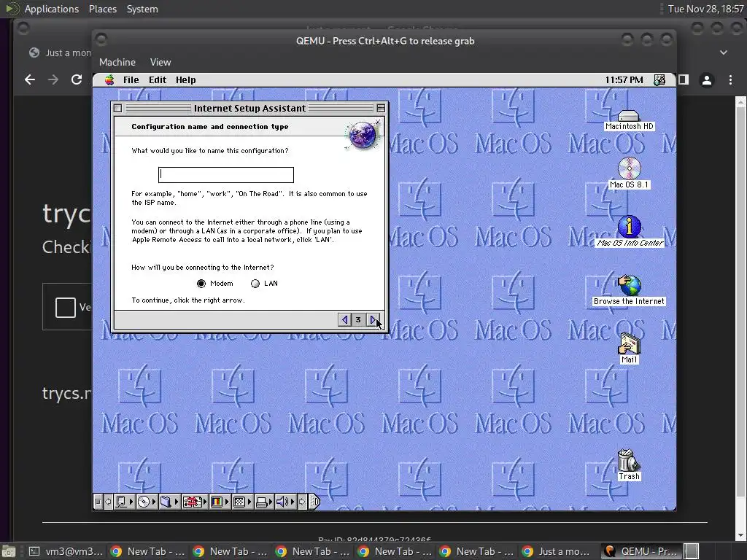This screenshot has width=747, height=560.
Task: Expand the printer selector module arrow
Action: click(x=271, y=502)
